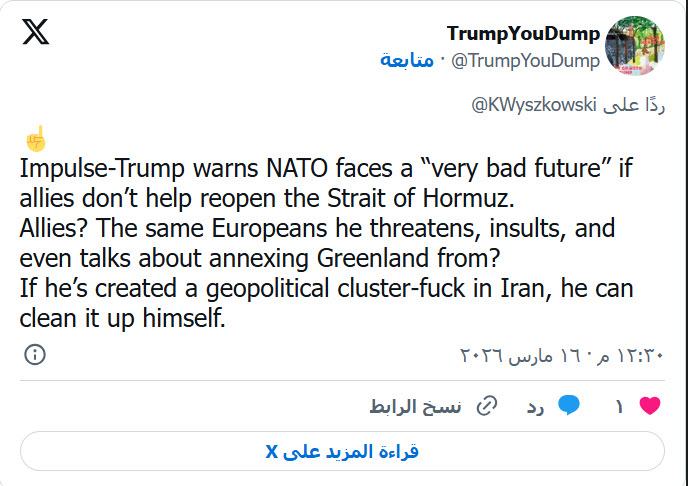Screen dimensions: 688x486
Task: Click the like count number
Action: pyautogui.click(x=618, y=406)
